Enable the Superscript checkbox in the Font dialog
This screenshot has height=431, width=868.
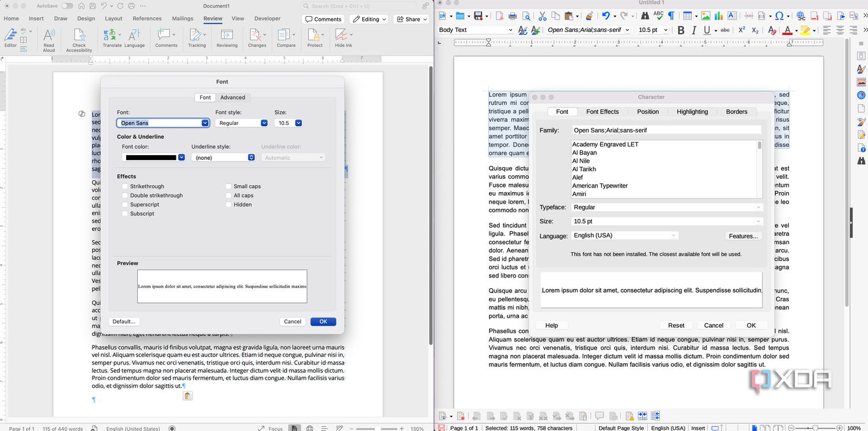[125, 204]
